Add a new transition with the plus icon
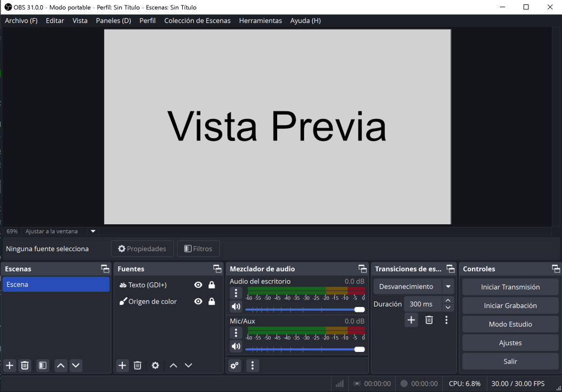This screenshot has width=562, height=392. [x=411, y=320]
